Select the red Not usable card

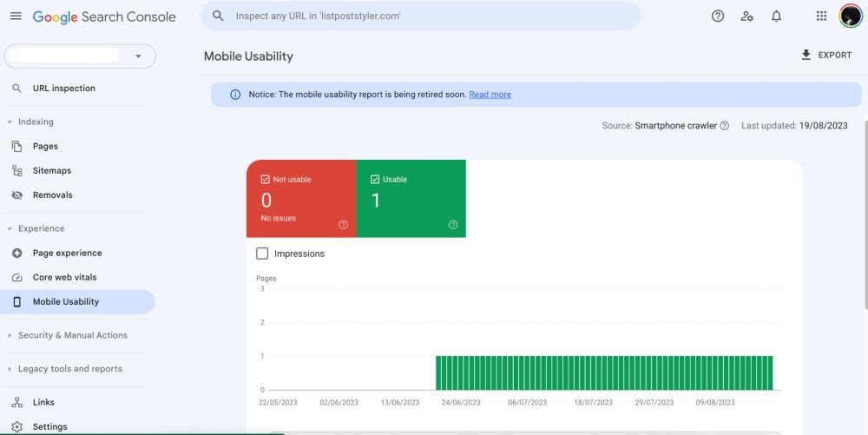coord(301,199)
